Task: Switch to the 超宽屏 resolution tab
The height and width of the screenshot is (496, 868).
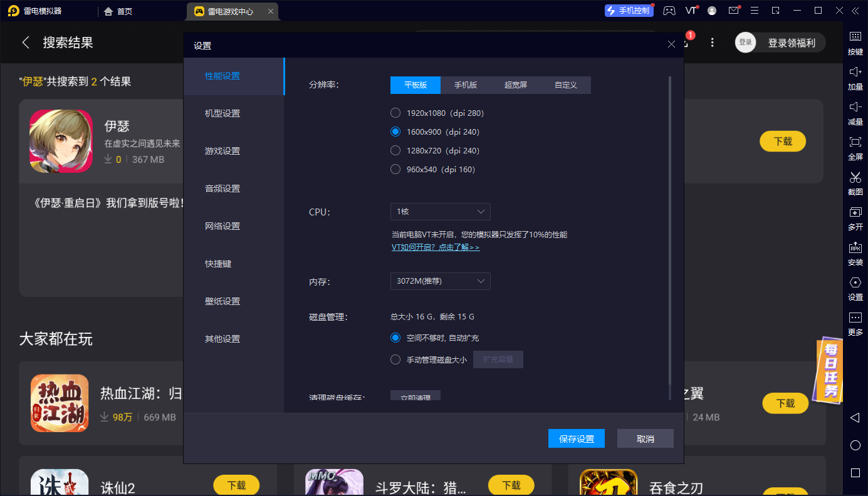Action: tap(516, 85)
